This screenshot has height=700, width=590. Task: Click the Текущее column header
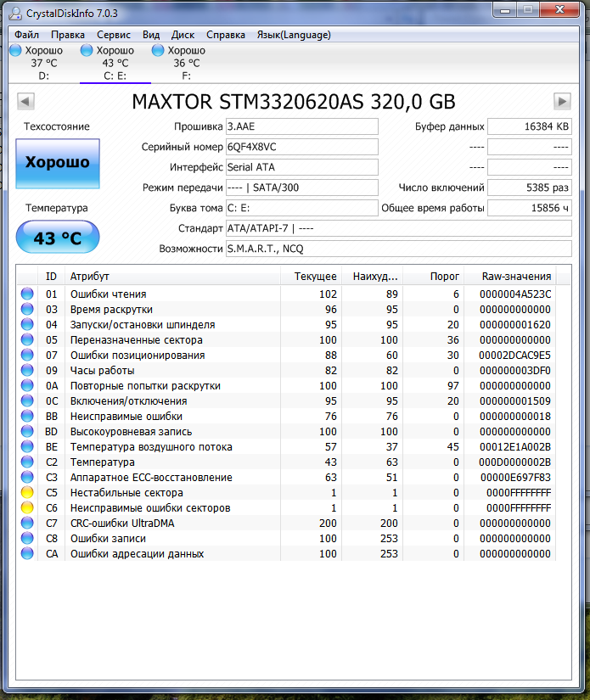(311, 277)
